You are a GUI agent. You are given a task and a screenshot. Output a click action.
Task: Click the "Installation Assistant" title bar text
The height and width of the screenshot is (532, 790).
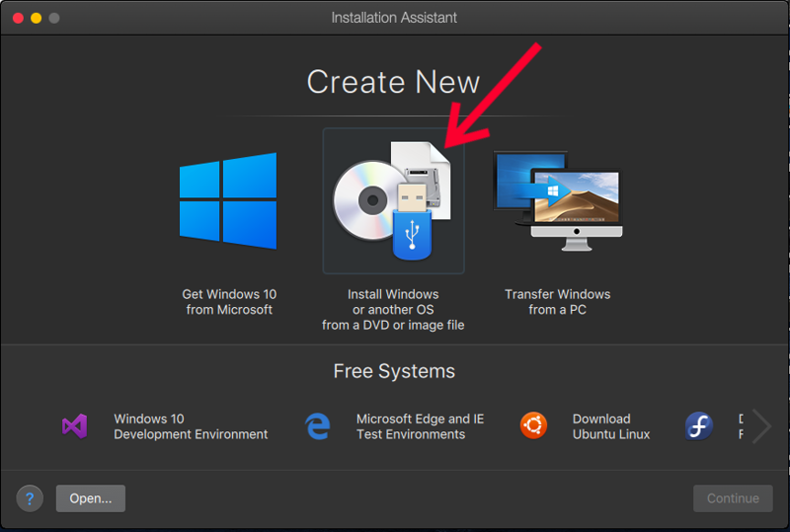pos(394,18)
